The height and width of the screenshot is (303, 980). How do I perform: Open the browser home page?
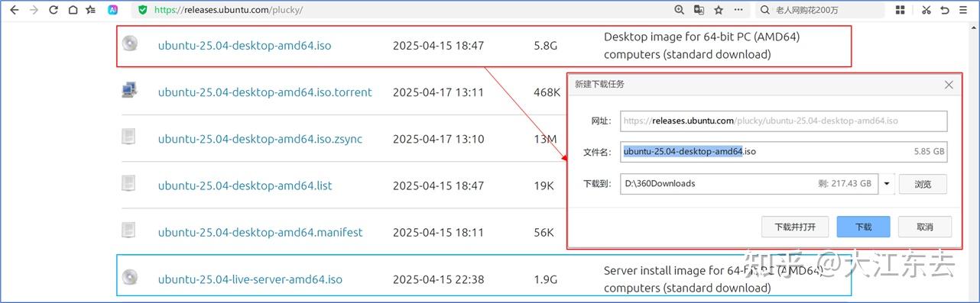73,10
